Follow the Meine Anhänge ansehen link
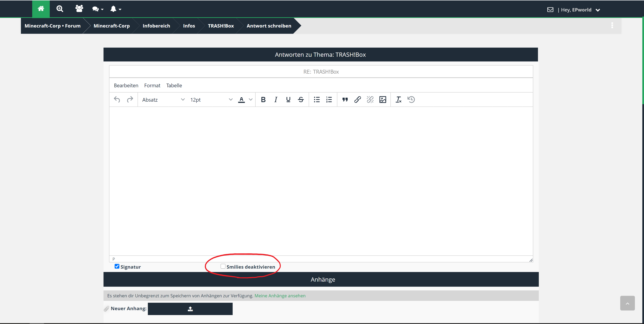Image resolution: width=644 pixels, height=324 pixels. pyautogui.click(x=280, y=296)
